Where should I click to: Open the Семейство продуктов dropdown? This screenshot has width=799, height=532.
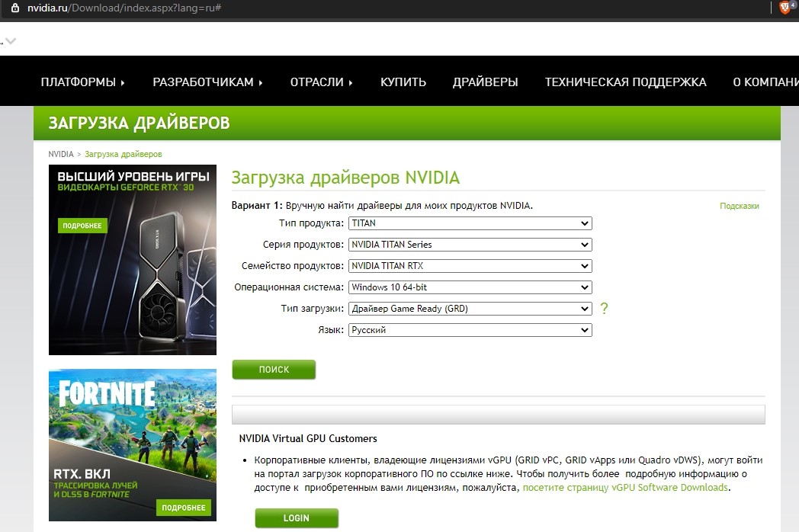click(x=470, y=266)
